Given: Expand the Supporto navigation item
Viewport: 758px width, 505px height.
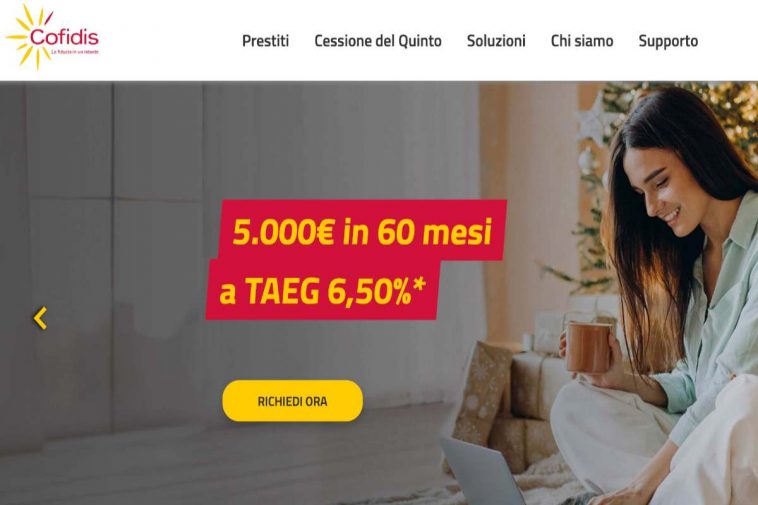Looking at the screenshot, I should 668,41.
